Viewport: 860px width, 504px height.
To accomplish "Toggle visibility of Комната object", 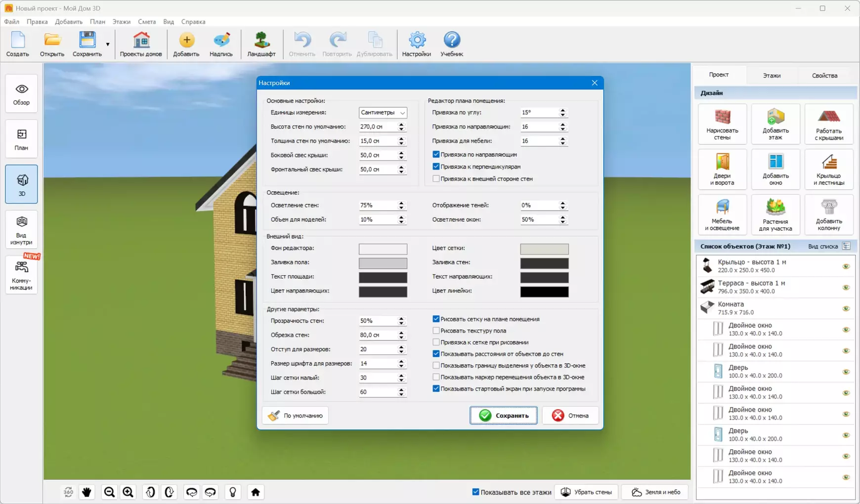I will tap(846, 308).
